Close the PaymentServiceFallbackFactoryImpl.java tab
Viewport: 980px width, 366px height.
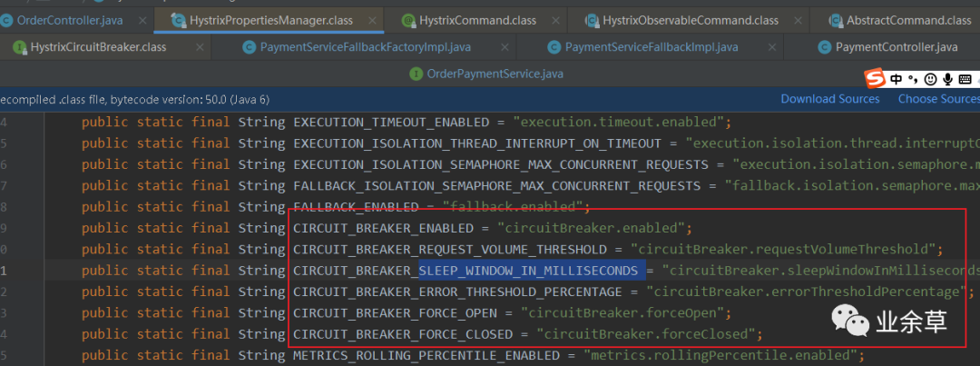click(505, 47)
